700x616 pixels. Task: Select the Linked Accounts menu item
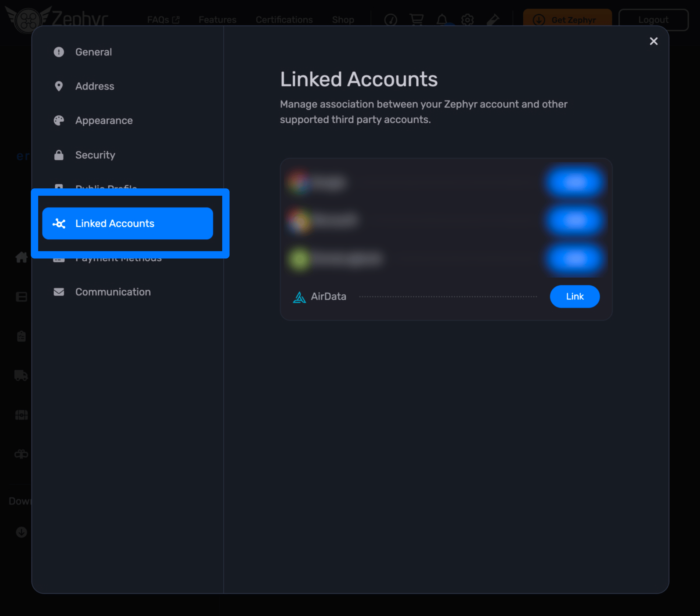(x=127, y=224)
